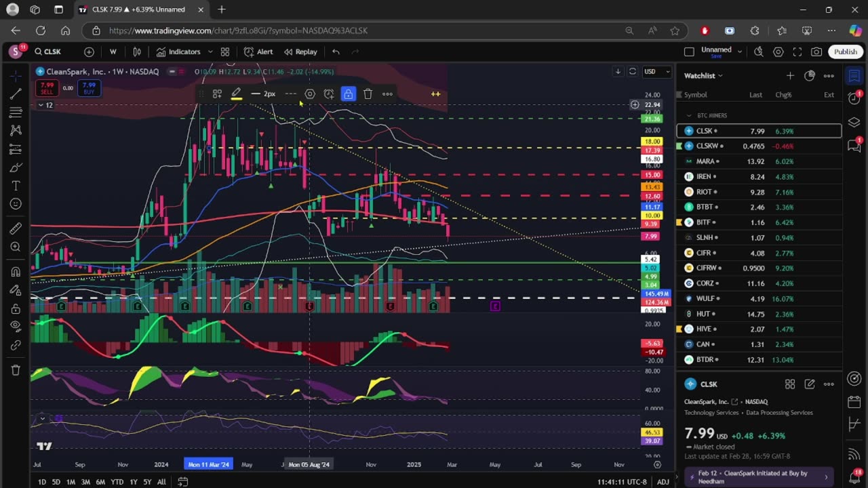Toggle stay in drawing mode

click(x=16, y=290)
